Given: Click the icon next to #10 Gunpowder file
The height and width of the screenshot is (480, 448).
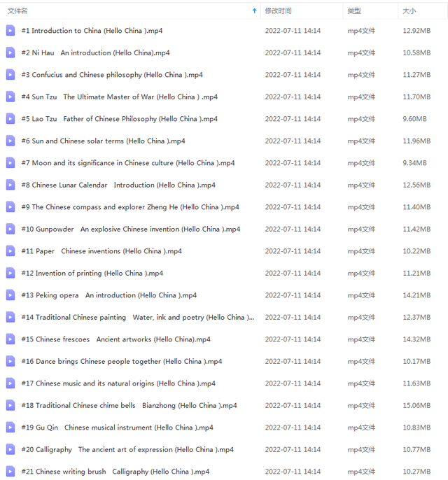Looking at the screenshot, I should point(10,229).
